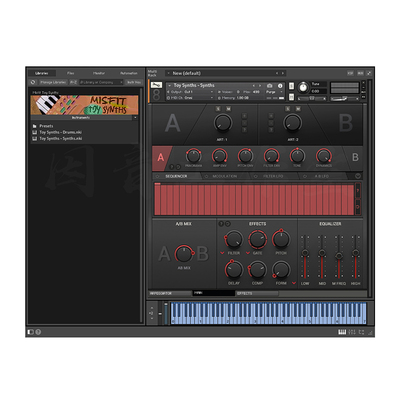
Task: Open the Instruments dropdown arrow
Action: coord(135,118)
